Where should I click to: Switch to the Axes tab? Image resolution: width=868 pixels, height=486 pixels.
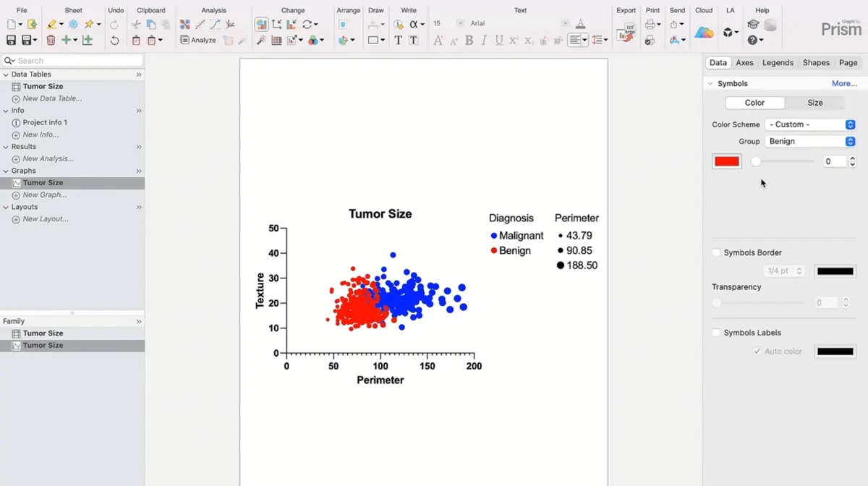(x=744, y=63)
